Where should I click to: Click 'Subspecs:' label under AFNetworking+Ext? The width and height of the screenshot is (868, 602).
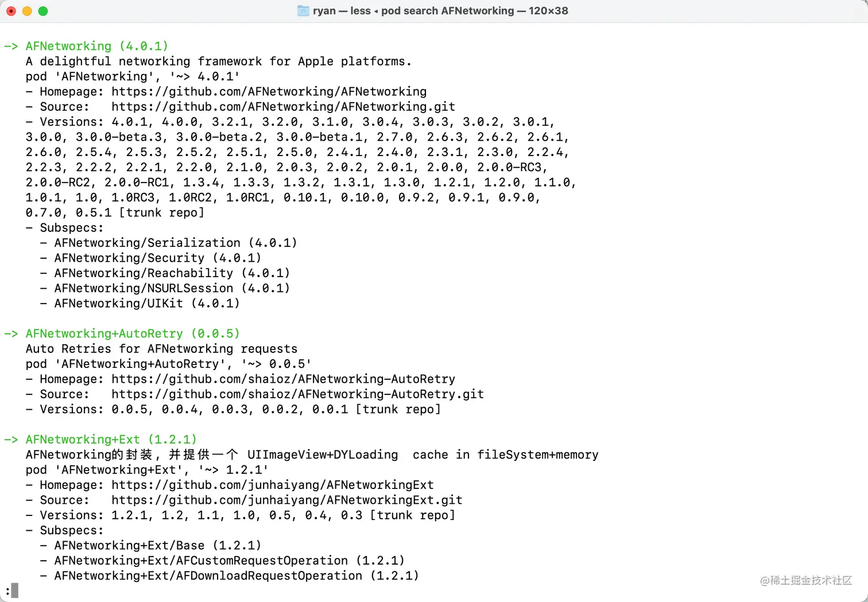coord(72,530)
